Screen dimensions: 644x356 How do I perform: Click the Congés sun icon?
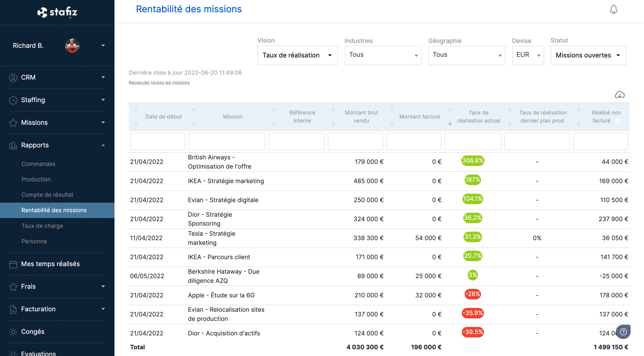[x=13, y=332]
